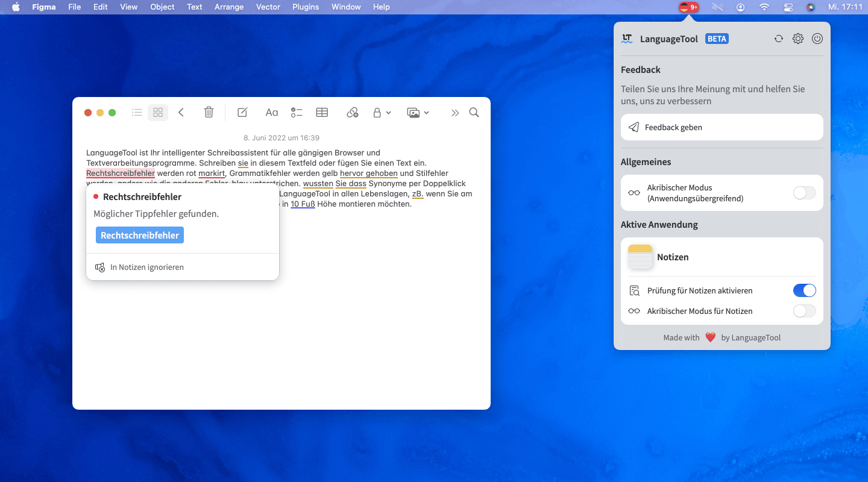Choose In Notizen ignorieren
Viewport: 868px width, 482px height.
(139, 267)
